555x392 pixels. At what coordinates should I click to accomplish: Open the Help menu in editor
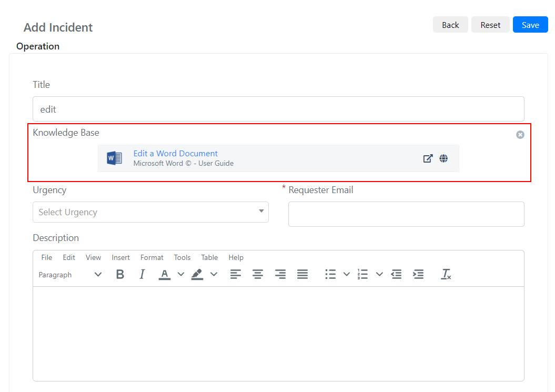236,257
